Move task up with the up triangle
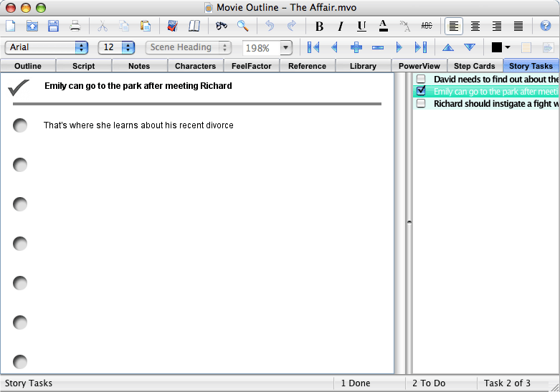Viewport: 560px width, 392px height. [448, 47]
